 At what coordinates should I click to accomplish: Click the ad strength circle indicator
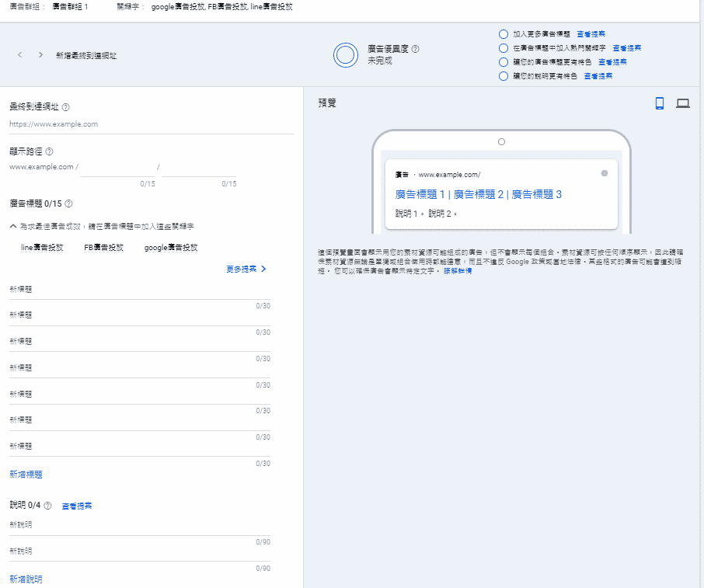346,55
